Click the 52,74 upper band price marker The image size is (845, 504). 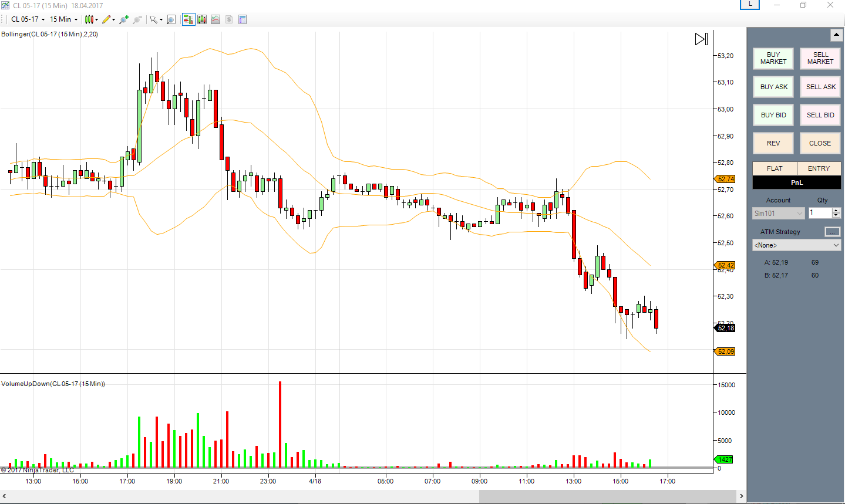pos(726,179)
